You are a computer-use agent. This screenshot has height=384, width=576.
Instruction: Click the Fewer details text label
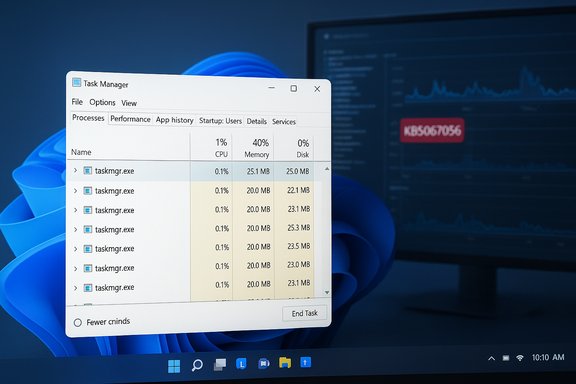[x=108, y=322]
